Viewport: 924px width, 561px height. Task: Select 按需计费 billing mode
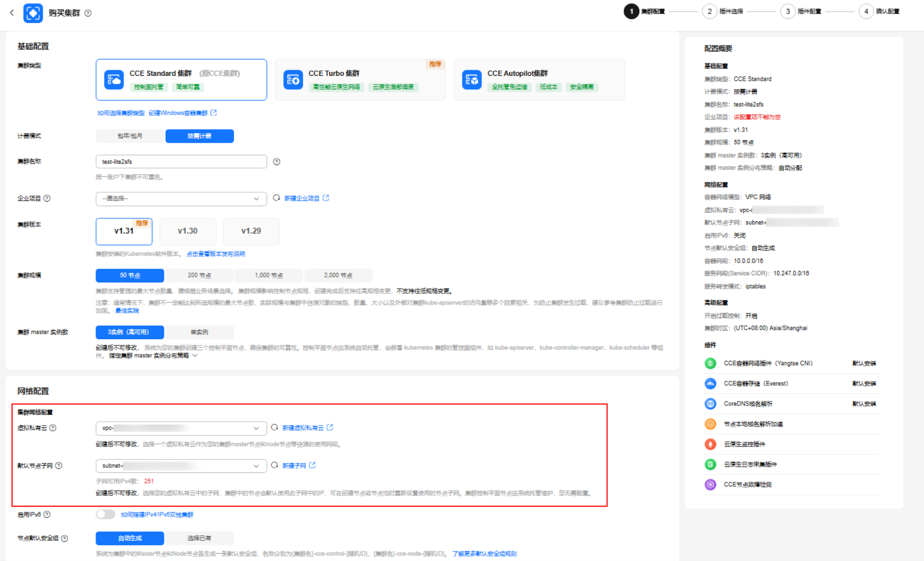click(199, 136)
